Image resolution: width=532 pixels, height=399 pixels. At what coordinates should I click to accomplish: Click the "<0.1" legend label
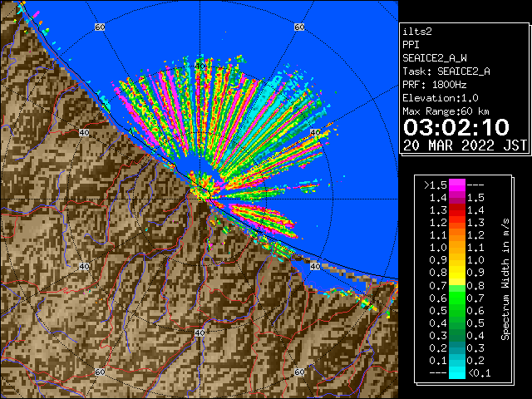pyautogui.click(x=479, y=373)
